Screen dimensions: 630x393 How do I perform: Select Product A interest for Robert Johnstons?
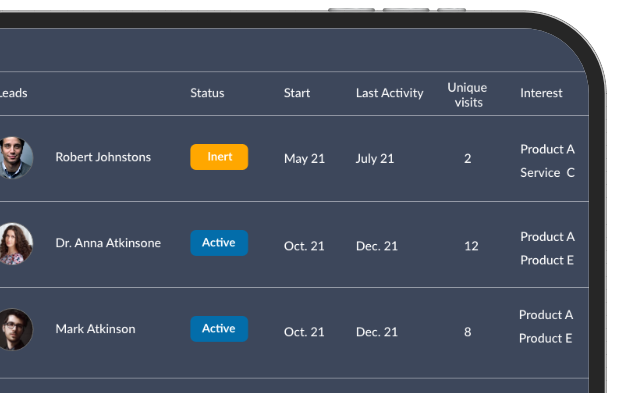(547, 149)
